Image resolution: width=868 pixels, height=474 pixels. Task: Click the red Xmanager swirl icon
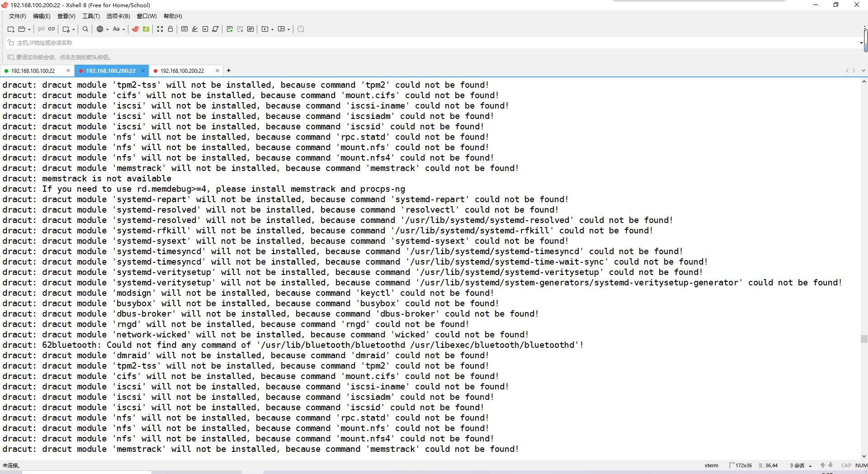135,29
